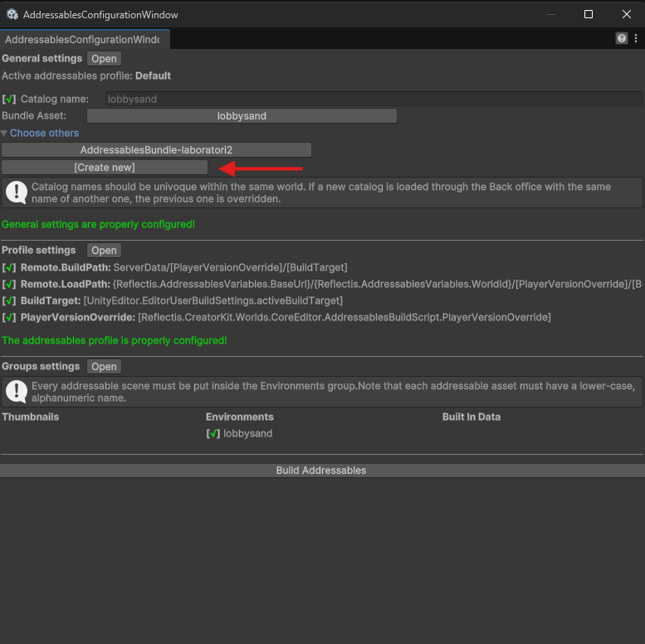Choose the AddressablesBundle-laboratori2 bundle
Screen dimensions: 645x644
(156, 149)
